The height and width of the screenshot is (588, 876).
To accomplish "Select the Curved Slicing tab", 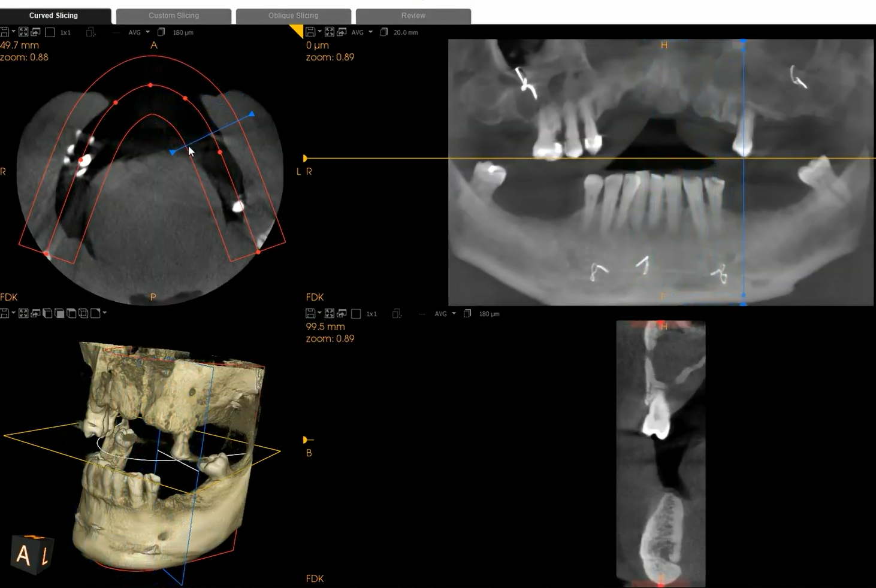I will [x=53, y=16].
